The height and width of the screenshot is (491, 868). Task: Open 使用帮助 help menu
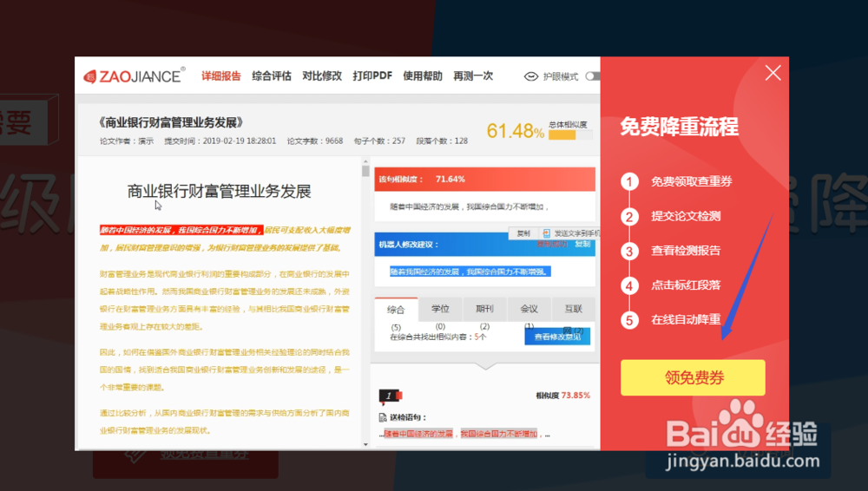point(423,75)
